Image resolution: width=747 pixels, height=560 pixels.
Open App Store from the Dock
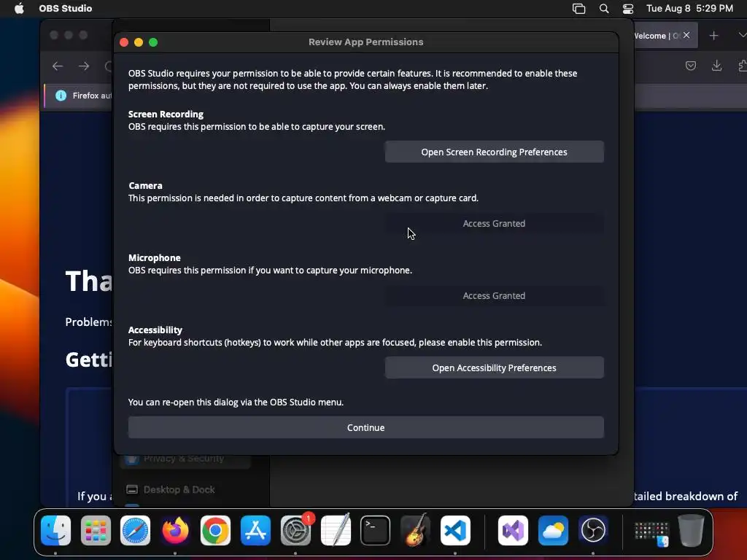tap(255, 530)
